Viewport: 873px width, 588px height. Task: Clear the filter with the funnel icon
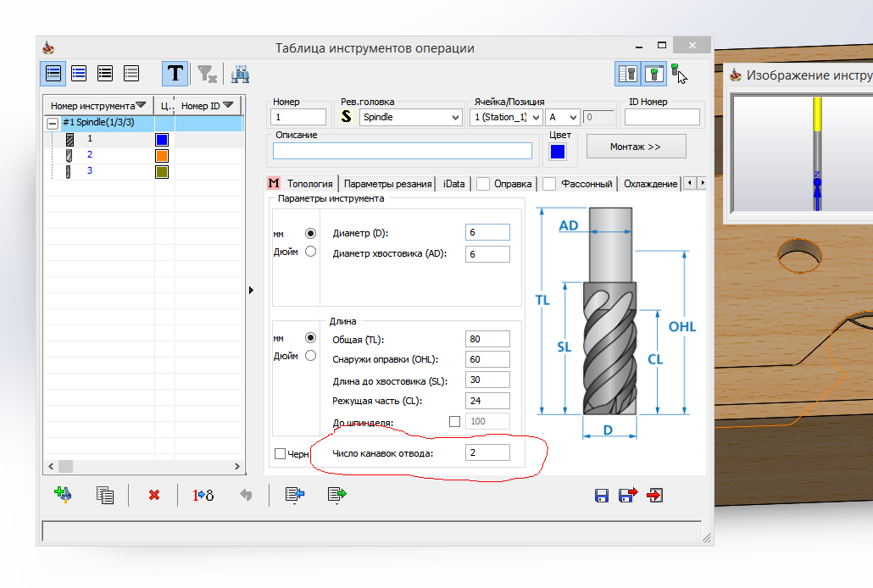point(207,74)
